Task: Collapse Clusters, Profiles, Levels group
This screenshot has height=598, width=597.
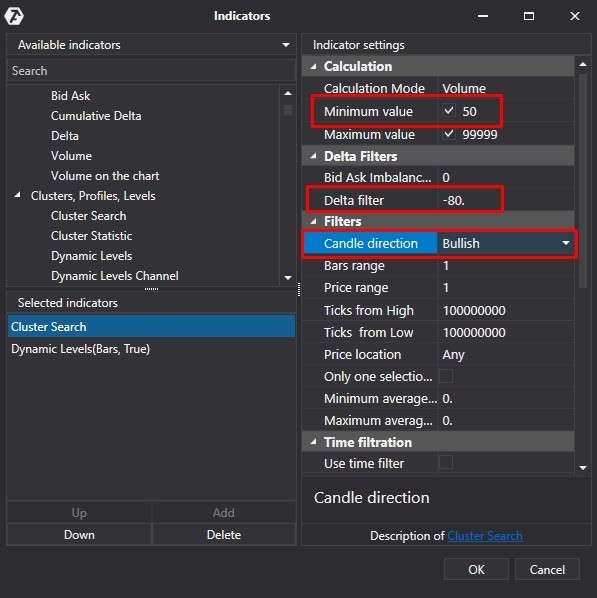Action: click(x=17, y=195)
